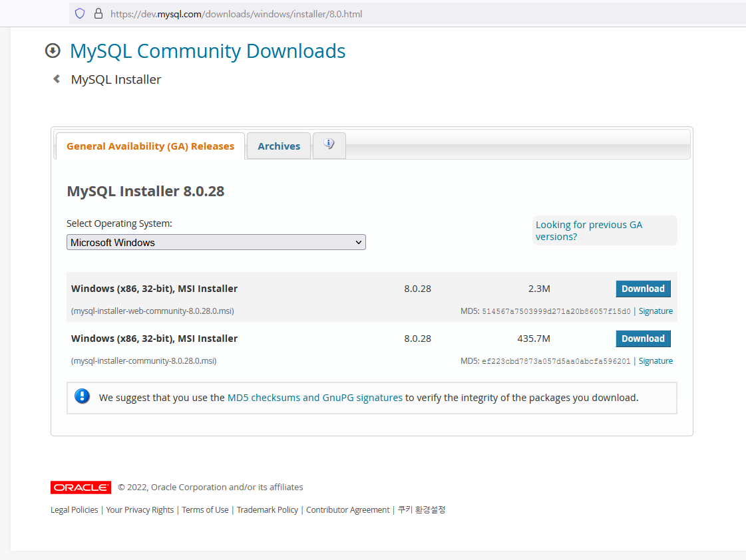This screenshot has height=560, width=746.
Task: Click the Oracle Corporation copyright text
Action: [210, 488]
